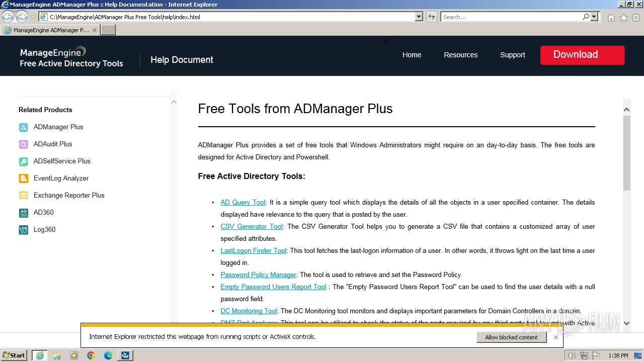This screenshot has width=644, height=362.
Task: Open the media player taskbar icon
Action: [74, 355]
